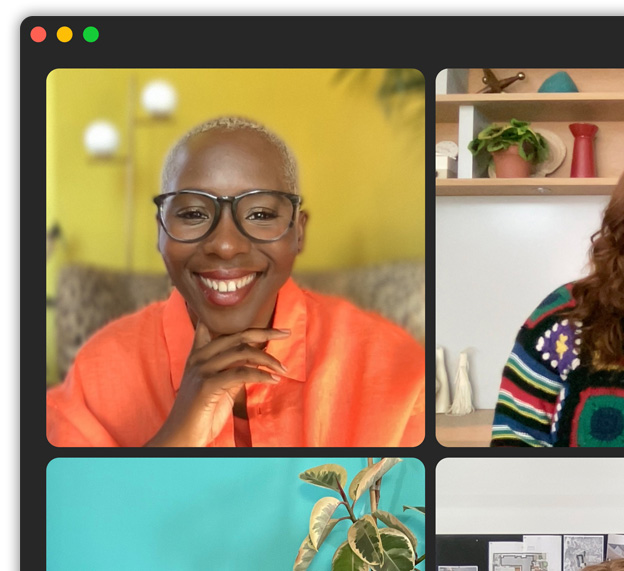
Task: Click the teal bowl on the top shelf
Action: point(558,83)
